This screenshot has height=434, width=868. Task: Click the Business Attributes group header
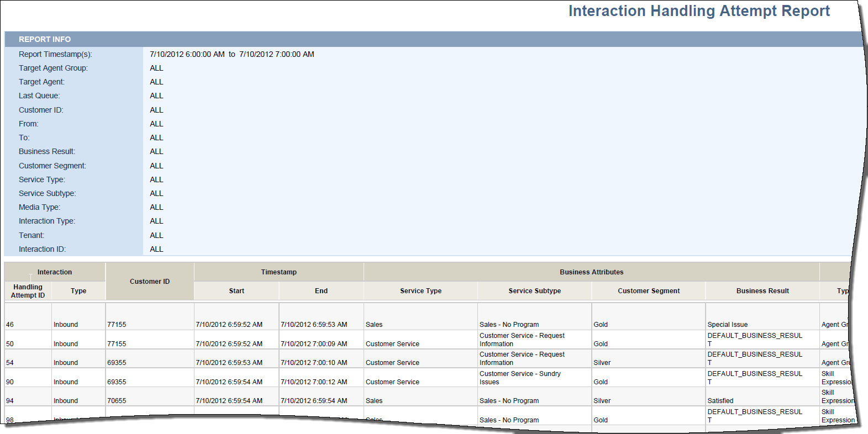(591, 272)
